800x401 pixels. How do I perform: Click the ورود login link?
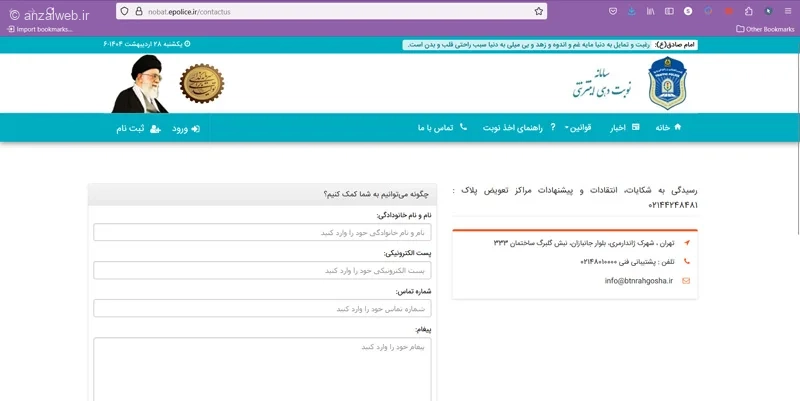[x=186, y=129]
